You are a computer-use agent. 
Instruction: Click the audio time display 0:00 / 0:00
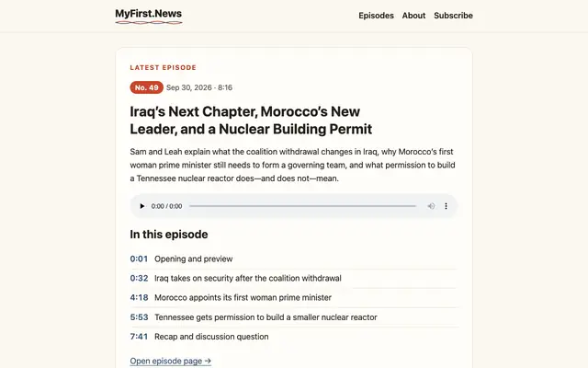166,206
